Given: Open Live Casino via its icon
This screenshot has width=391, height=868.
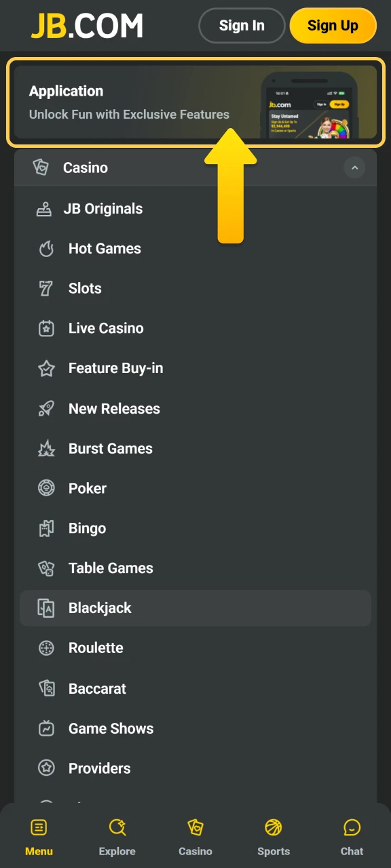Looking at the screenshot, I should (45, 328).
